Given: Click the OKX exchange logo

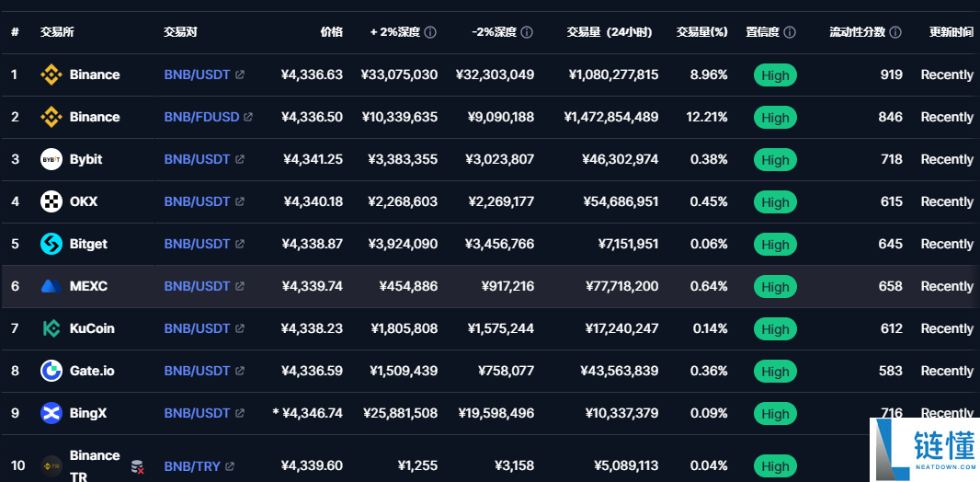Looking at the screenshot, I should 51,202.
